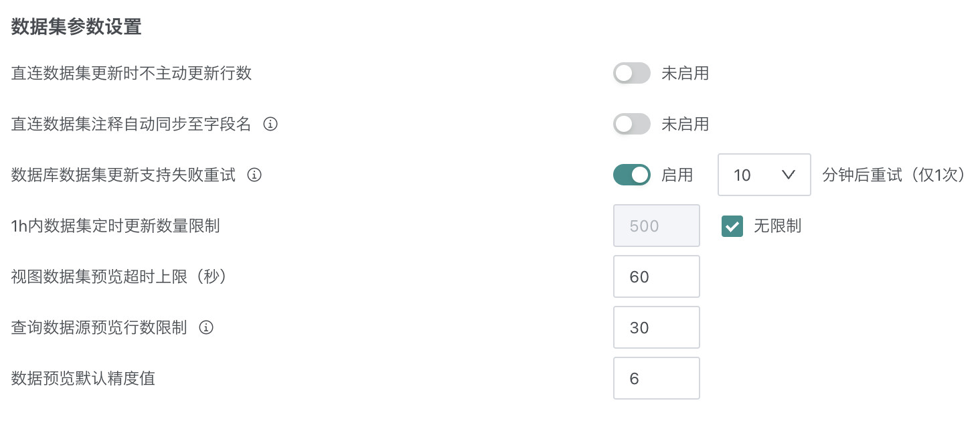Select the 数据预览默认精度值 input showing 6

click(x=656, y=378)
